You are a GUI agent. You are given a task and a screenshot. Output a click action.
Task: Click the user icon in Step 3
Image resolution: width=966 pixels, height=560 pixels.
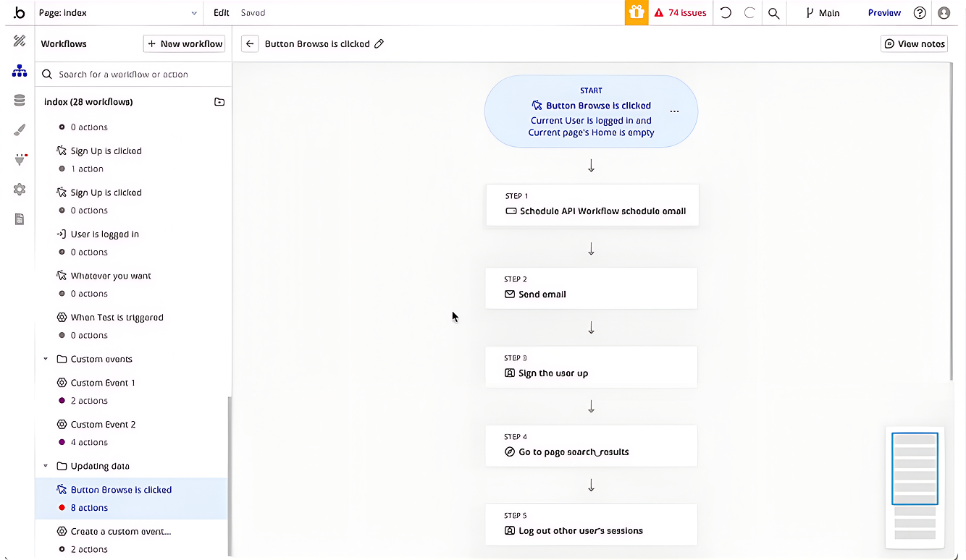tap(510, 373)
